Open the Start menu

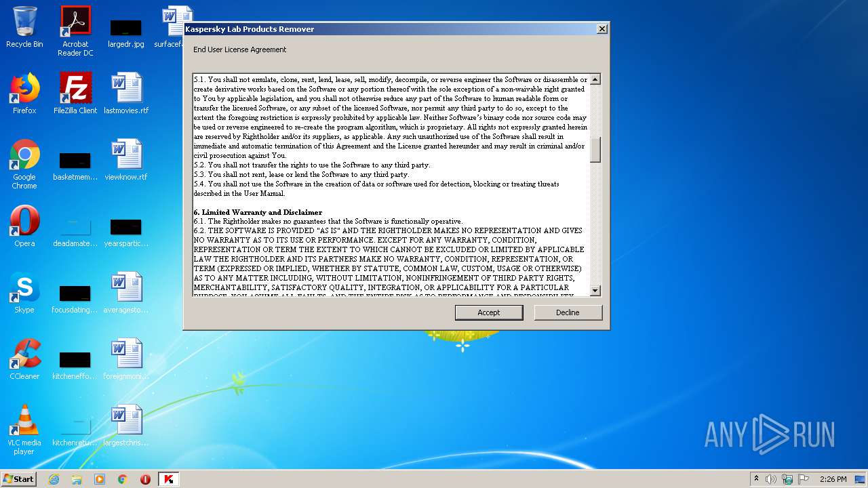point(18,479)
